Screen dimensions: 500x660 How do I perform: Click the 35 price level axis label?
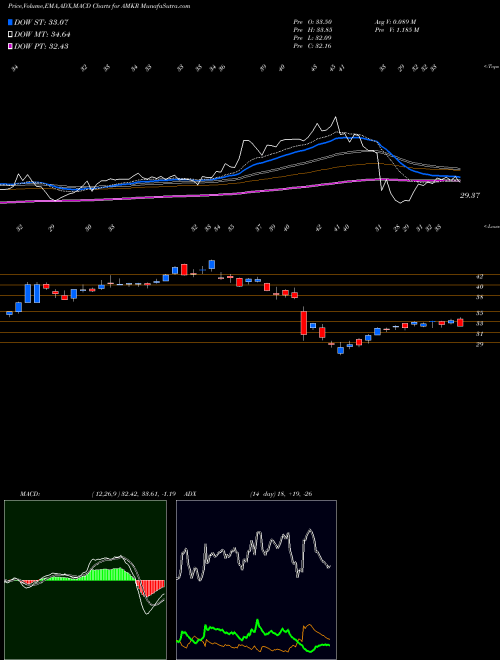[479, 313]
